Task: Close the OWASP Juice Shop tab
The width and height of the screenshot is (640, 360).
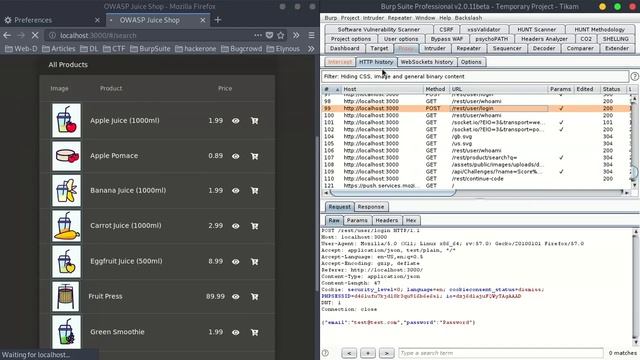Action: click(x=202, y=20)
